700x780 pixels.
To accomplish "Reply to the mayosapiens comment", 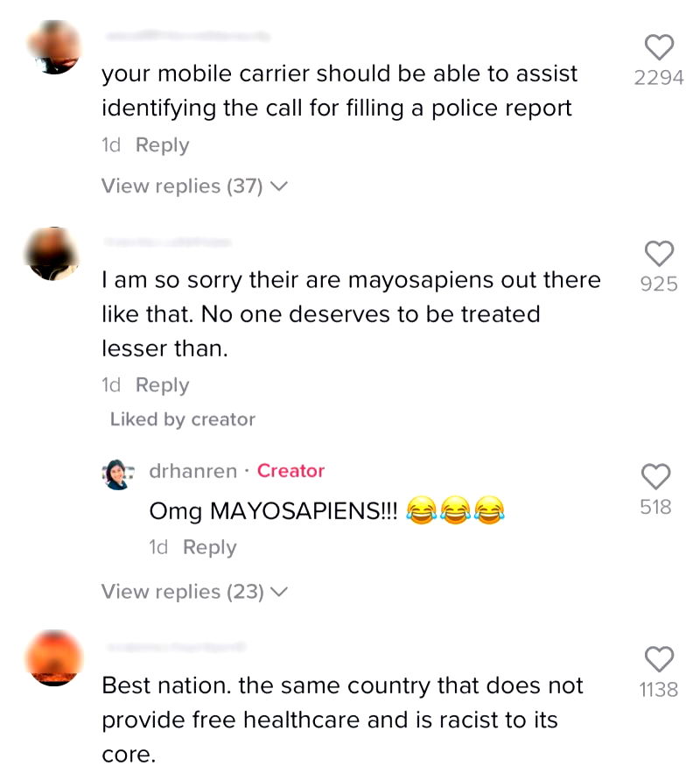I will [162, 385].
